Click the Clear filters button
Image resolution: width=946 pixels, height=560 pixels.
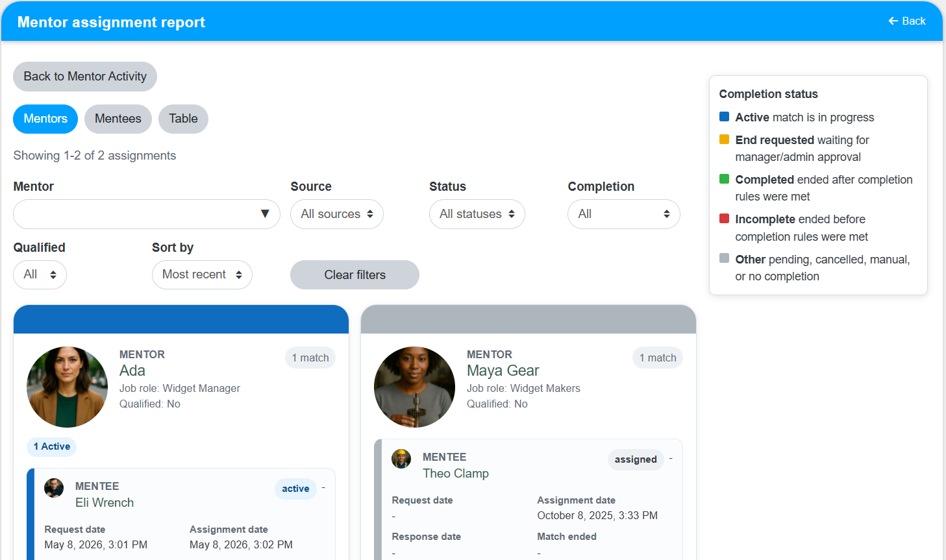[x=355, y=274]
